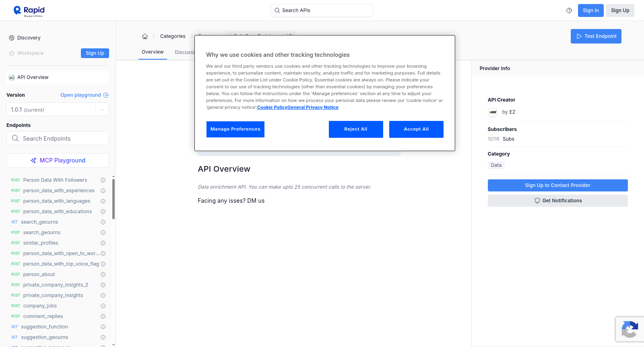This screenshot has height=347, width=644.
Task: Show info for person_about
Action: [103, 274]
